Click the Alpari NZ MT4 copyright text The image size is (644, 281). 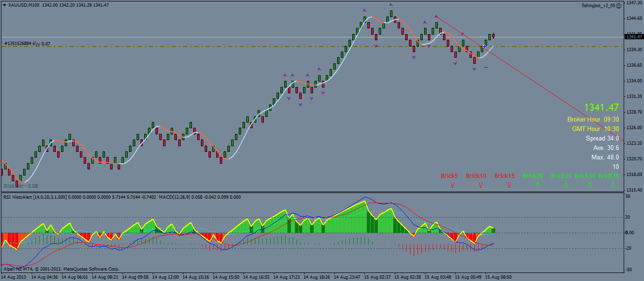click(x=61, y=269)
